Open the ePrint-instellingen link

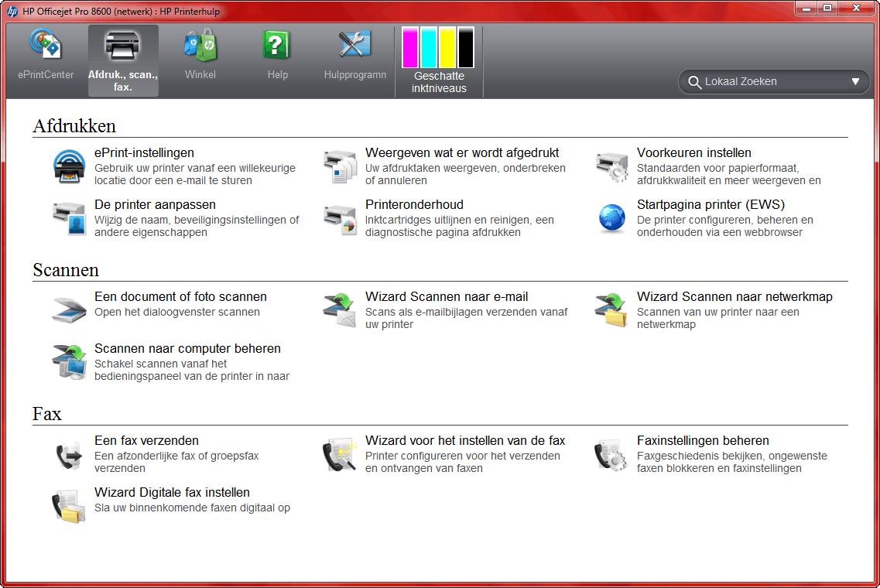[x=144, y=152]
